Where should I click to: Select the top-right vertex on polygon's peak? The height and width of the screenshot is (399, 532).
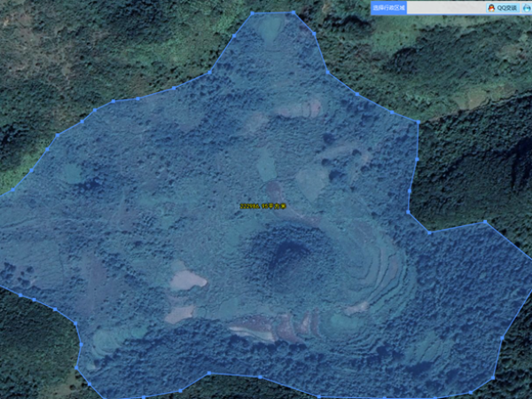(293, 13)
